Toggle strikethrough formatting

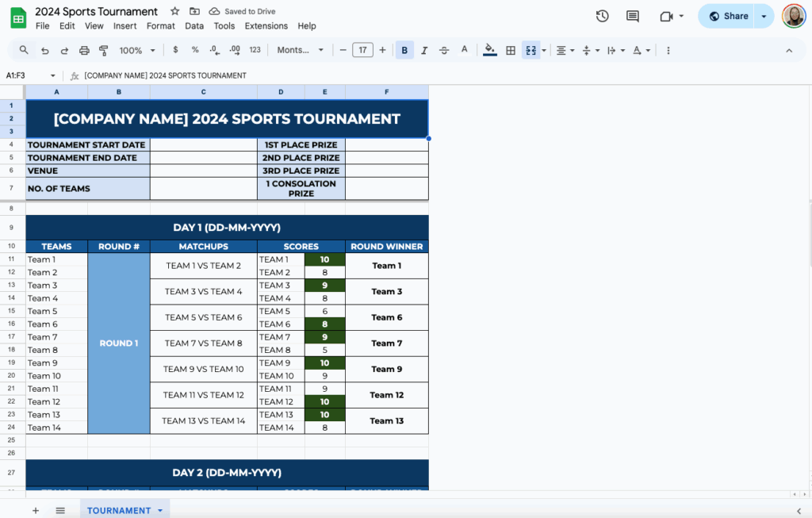443,49
